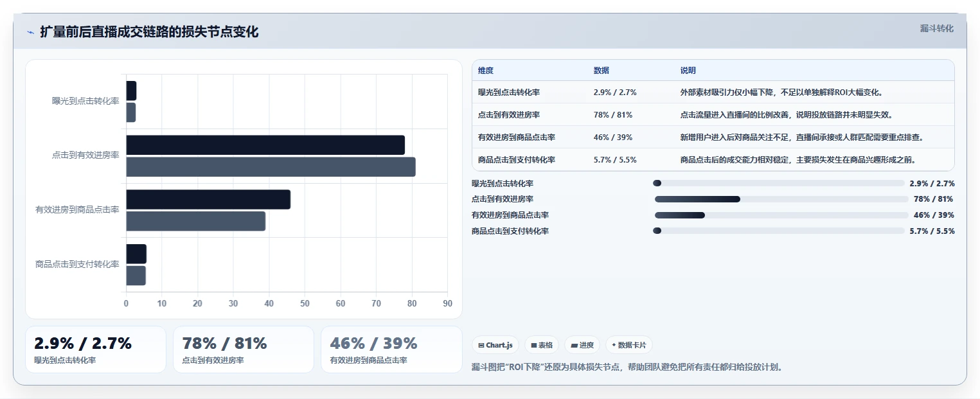Viewport: 980px width, 399px height.
Task: Click the 46% / 39% table data cell
Action: (613, 137)
